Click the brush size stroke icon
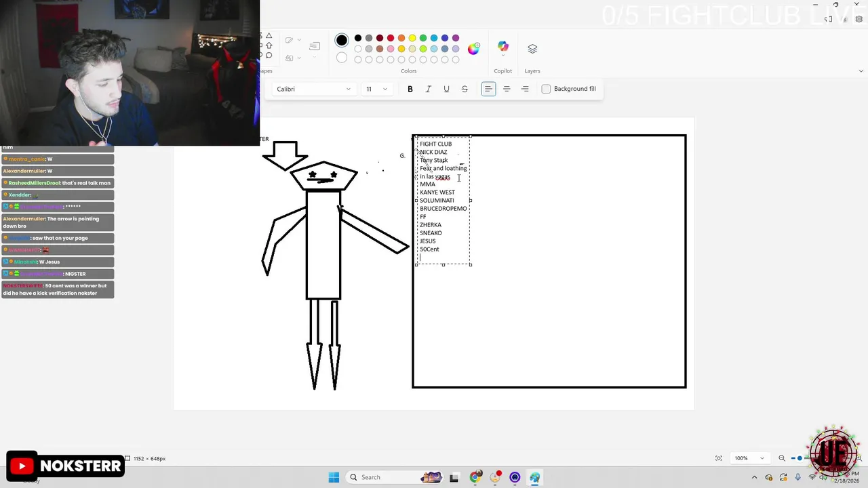The height and width of the screenshot is (488, 868). 315,46
